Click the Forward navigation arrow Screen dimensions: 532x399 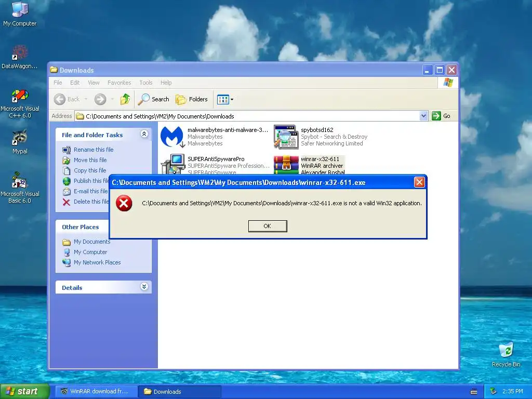(100, 99)
